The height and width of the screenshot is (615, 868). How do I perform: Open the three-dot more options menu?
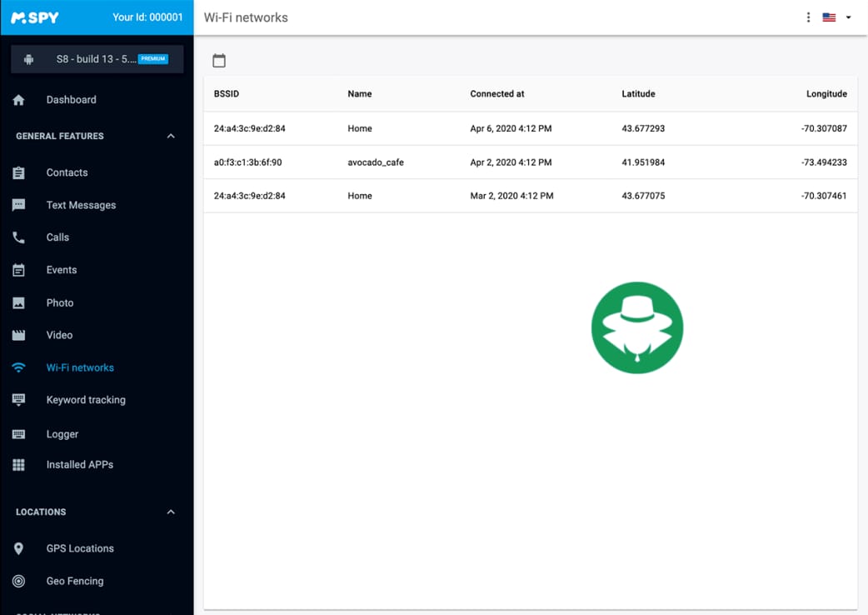pyautogui.click(x=808, y=17)
